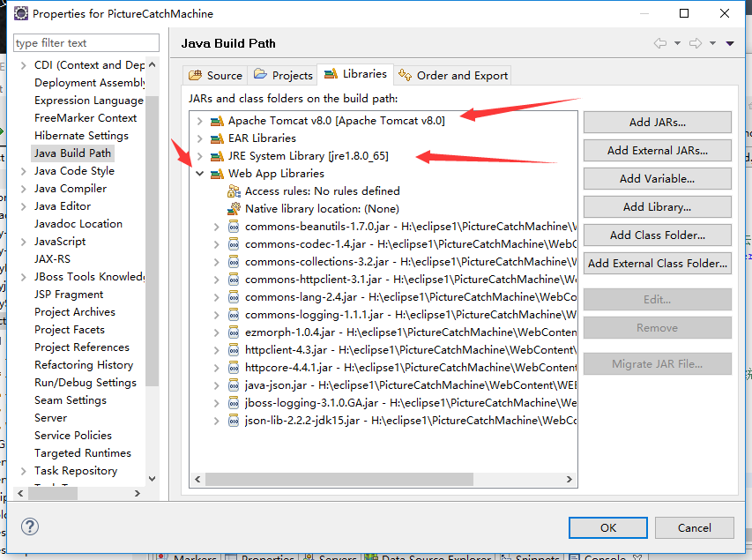The image size is (752, 560).
Task: Open the Order and Export tab
Action: coord(453,75)
